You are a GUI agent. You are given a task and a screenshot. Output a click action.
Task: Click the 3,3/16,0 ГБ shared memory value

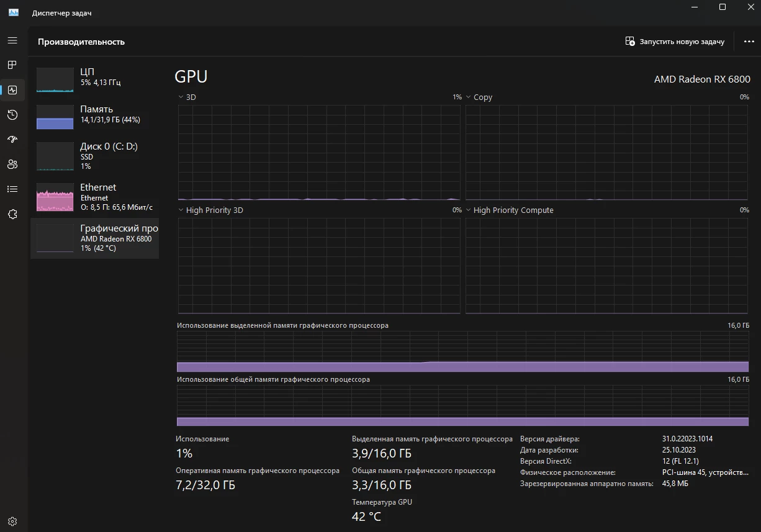coord(382,485)
